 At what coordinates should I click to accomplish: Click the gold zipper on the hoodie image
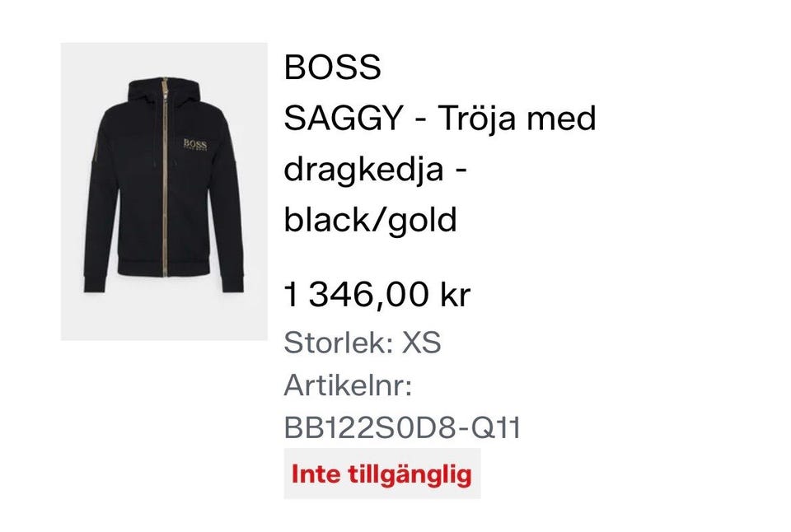pos(165,176)
